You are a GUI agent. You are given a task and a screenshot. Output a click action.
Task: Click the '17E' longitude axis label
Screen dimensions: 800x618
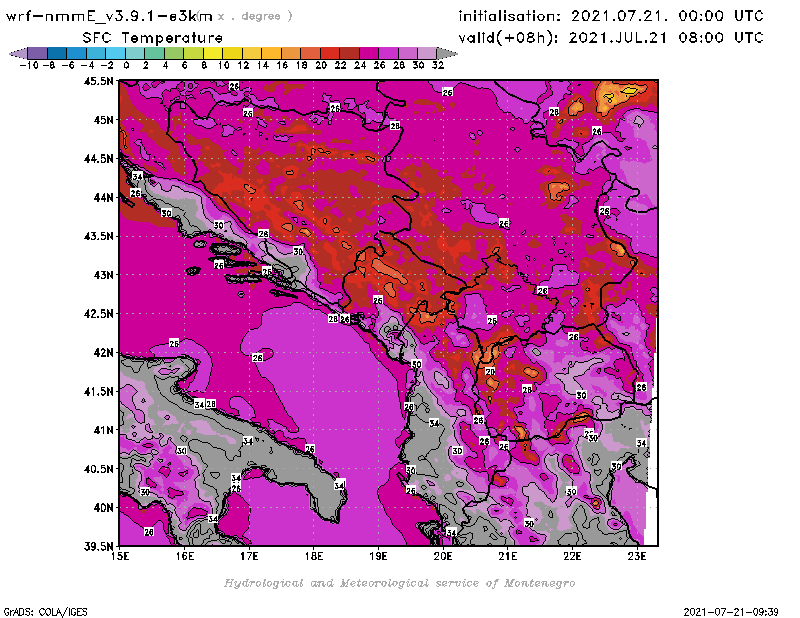[249, 556]
